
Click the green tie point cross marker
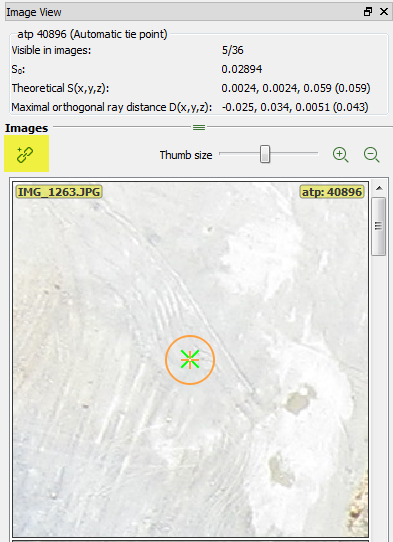pos(190,359)
